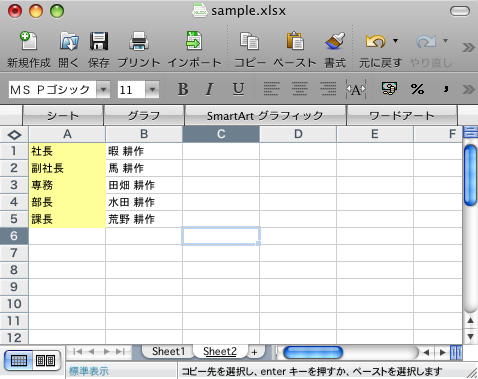Apply comma style format
Viewport: 478px width, 379px height.
(x=446, y=89)
